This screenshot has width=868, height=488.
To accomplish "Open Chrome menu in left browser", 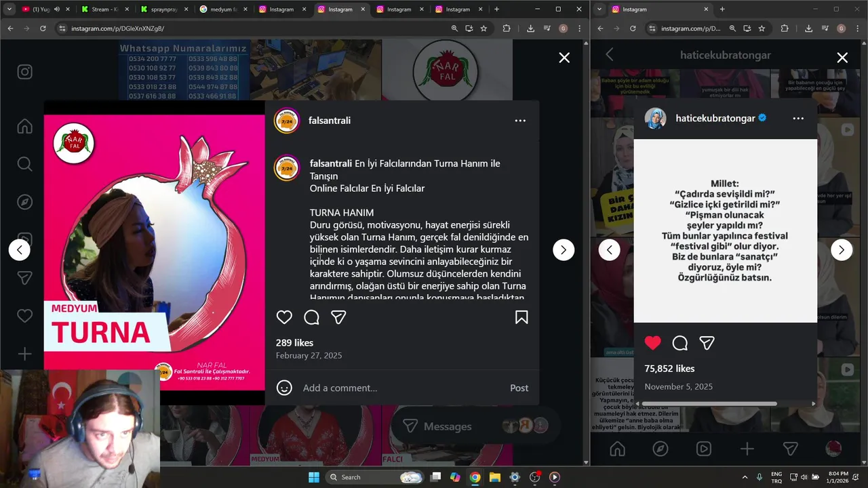I will tap(579, 28).
